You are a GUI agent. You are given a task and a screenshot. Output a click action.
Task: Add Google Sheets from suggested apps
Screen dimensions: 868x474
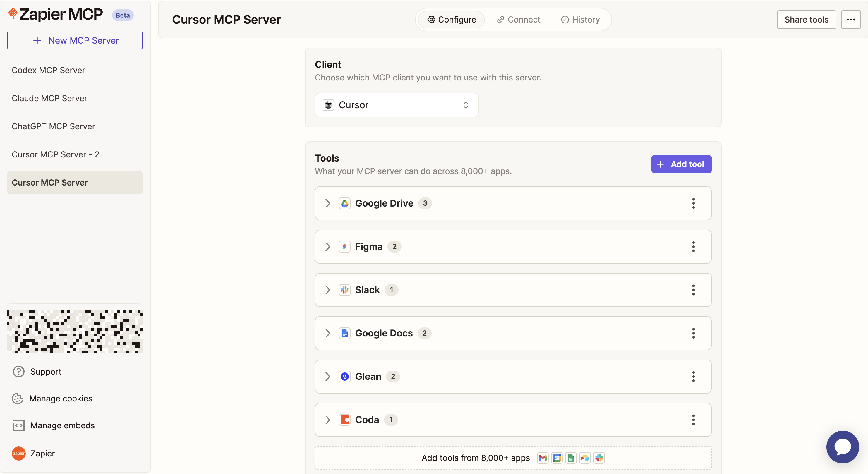point(571,458)
